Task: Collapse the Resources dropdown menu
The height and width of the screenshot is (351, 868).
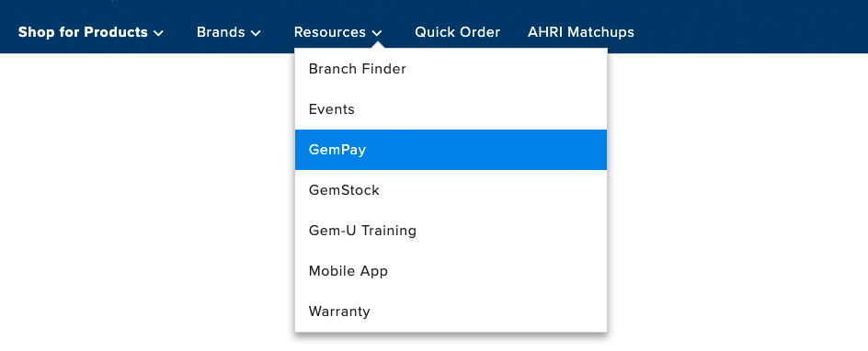Action: (x=337, y=32)
